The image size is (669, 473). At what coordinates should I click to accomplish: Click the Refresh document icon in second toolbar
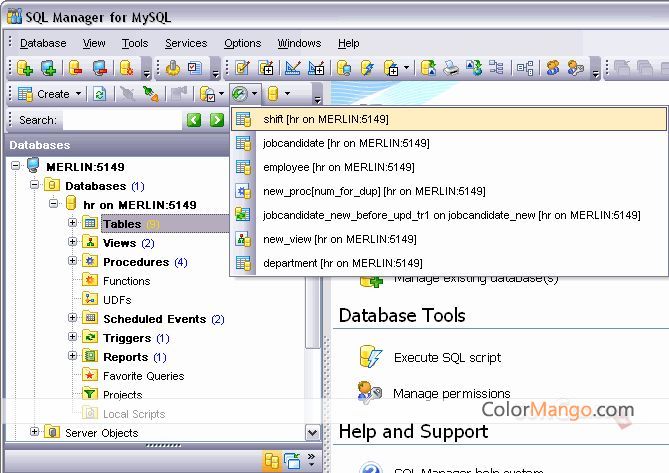click(100, 94)
